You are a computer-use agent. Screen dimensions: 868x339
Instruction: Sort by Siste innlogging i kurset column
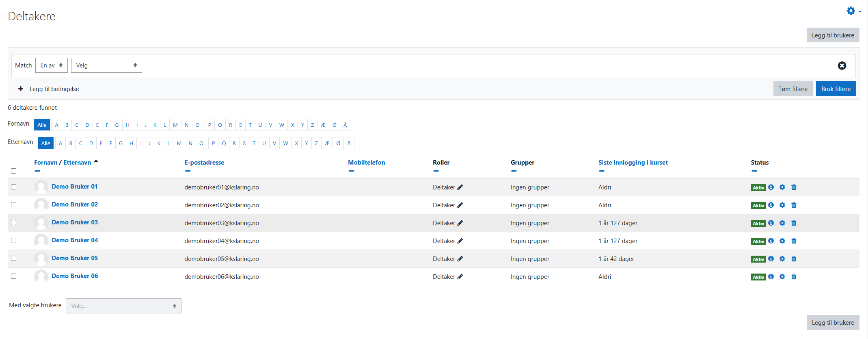click(x=633, y=163)
